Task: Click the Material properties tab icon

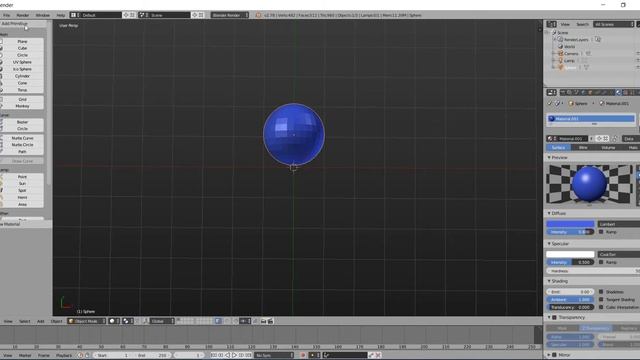Action: [618, 93]
